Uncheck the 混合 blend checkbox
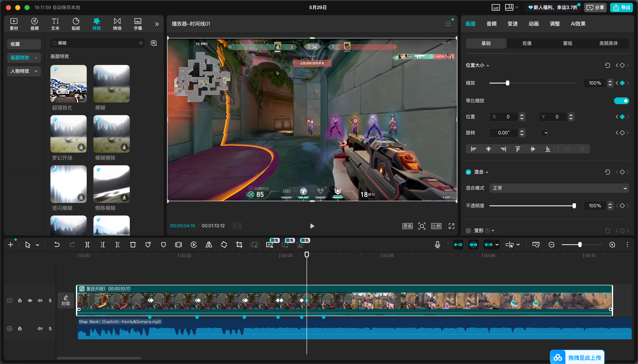 click(x=468, y=172)
